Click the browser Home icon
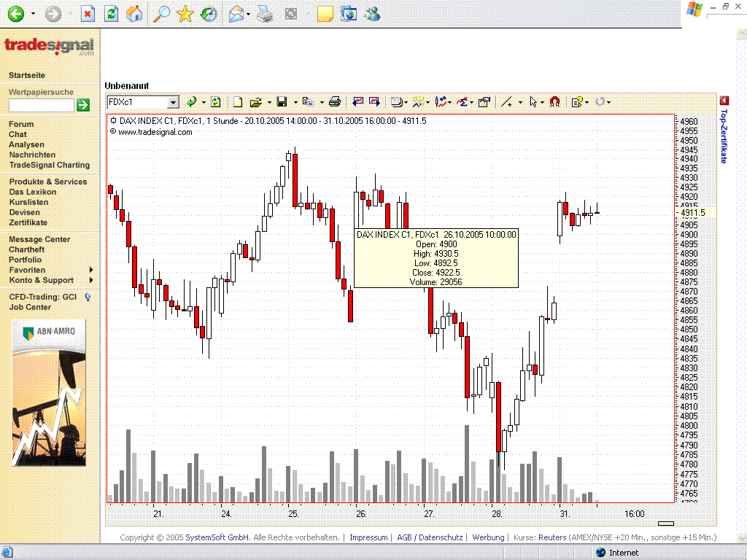 pyautogui.click(x=134, y=13)
